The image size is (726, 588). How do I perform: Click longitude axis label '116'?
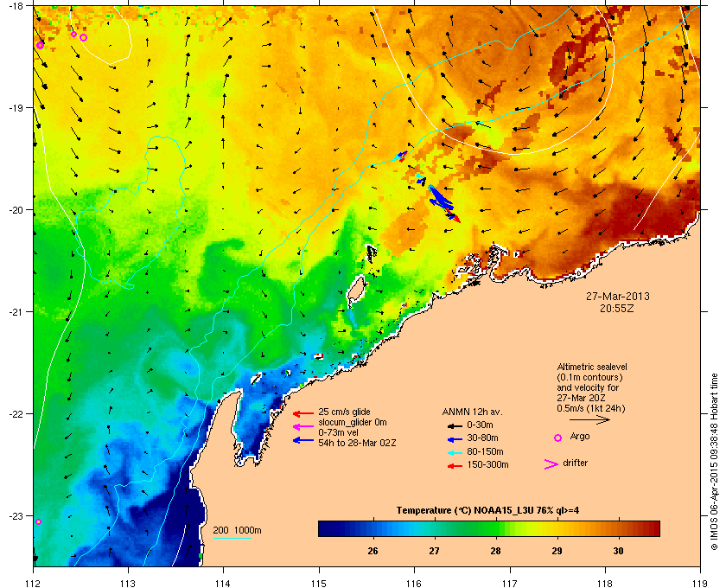coord(414,584)
